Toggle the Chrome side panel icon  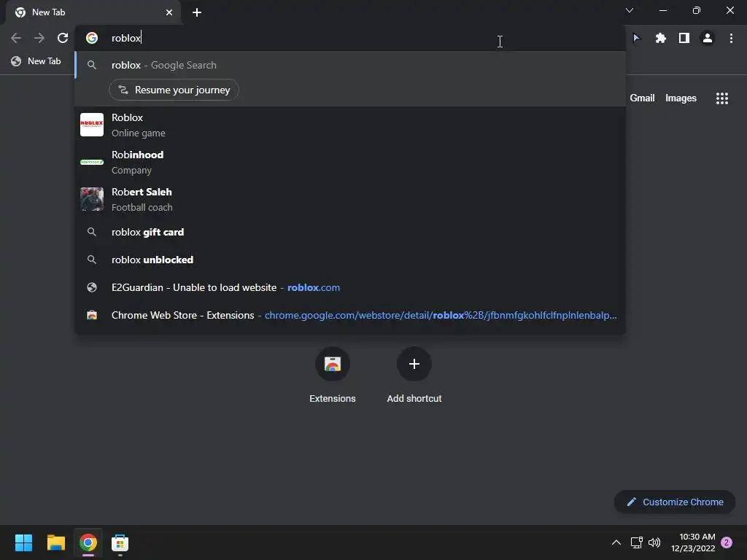click(x=684, y=38)
